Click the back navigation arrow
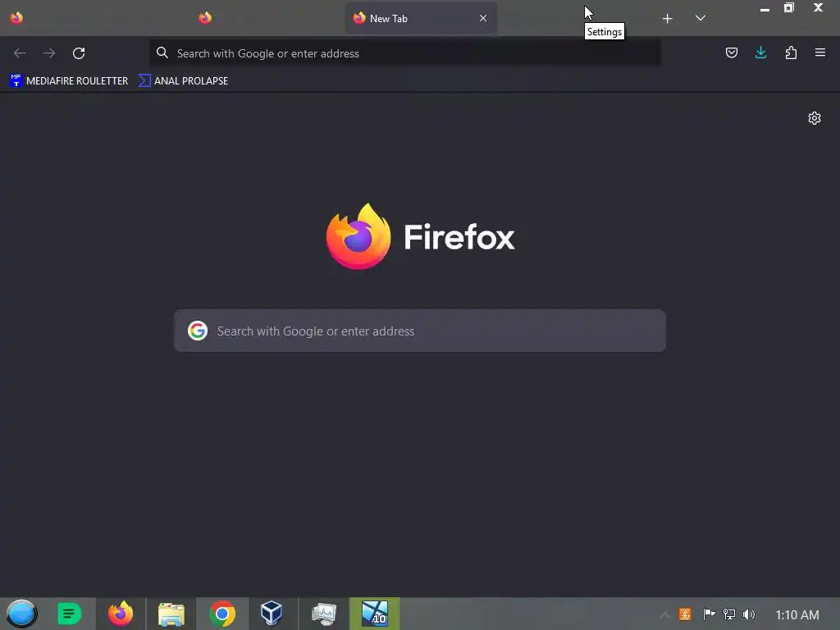This screenshot has width=840, height=630. pos(20,53)
